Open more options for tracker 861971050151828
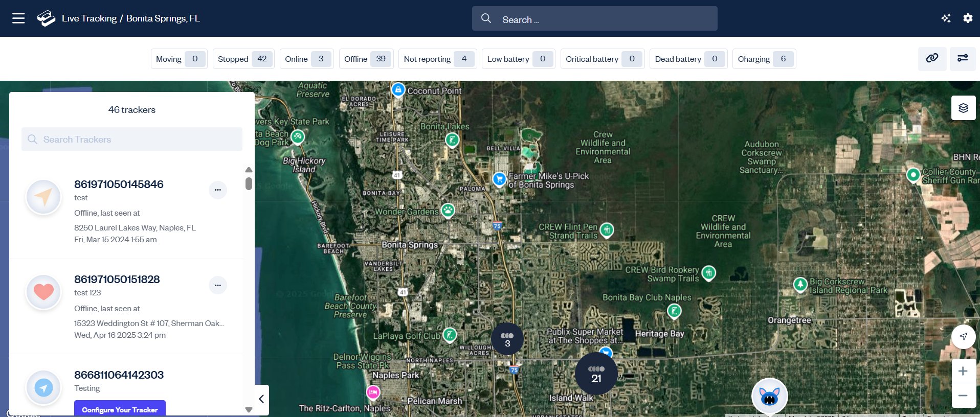980x417 pixels. tap(218, 285)
